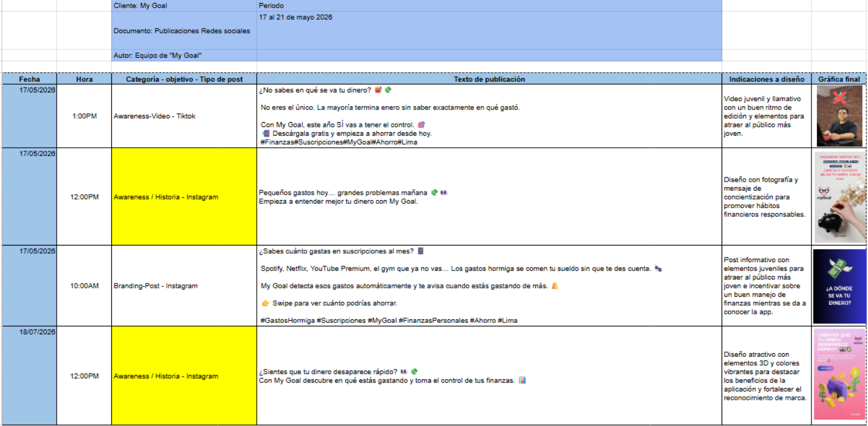Open the pink 3D piggy bank thumbnail

pyautogui.click(x=839, y=374)
